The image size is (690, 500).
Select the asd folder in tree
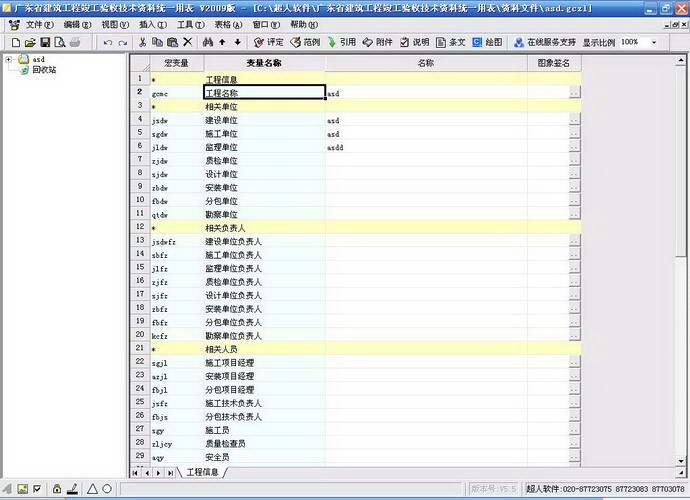(x=32, y=59)
